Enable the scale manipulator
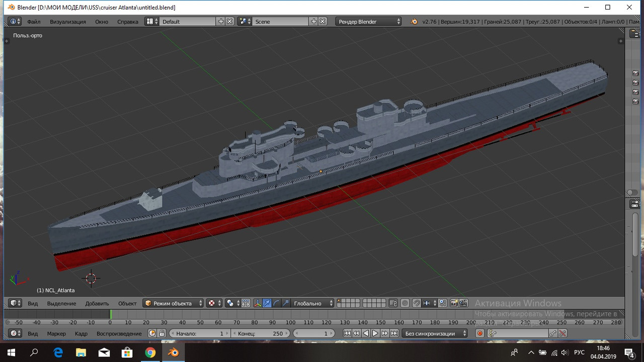Screen dimensions: 644x362 click(286, 303)
